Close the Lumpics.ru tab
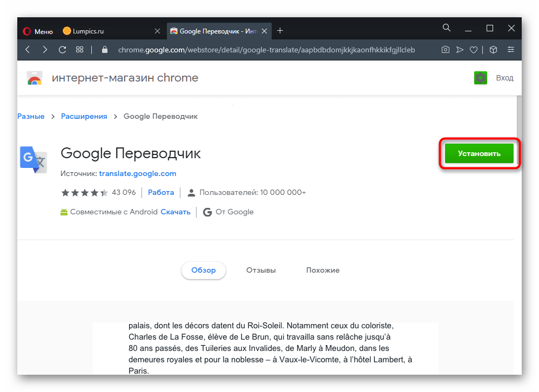539x392 pixels. click(158, 31)
